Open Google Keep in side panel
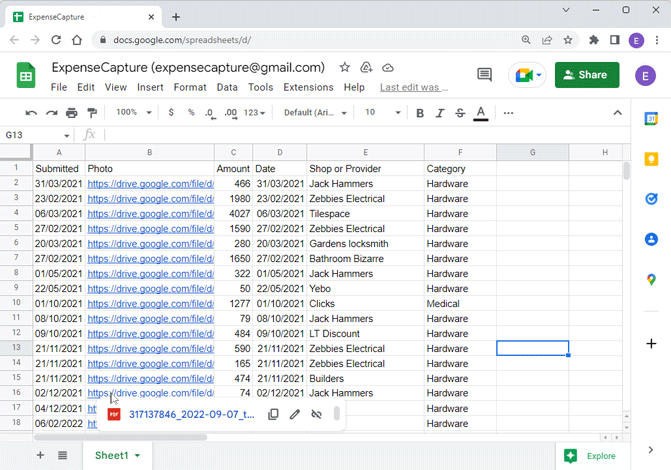This screenshot has height=470, width=671. click(x=651, y=159)
